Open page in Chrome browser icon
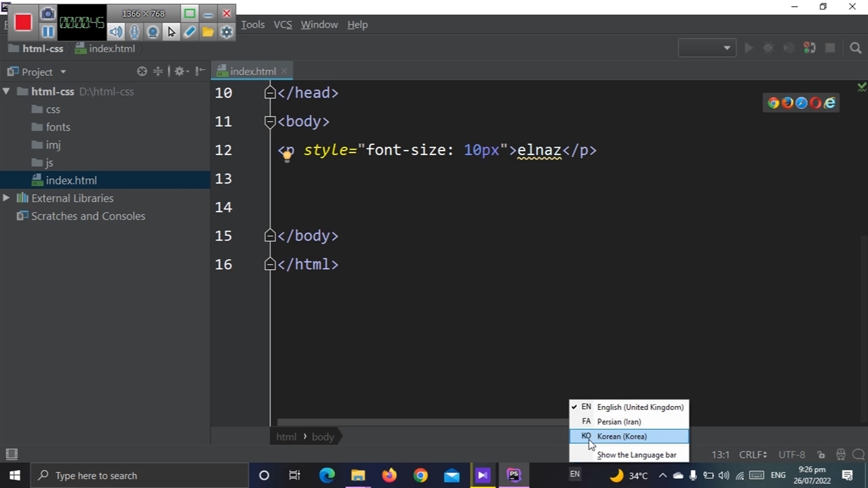Viewport: 868px width, 488px height. [773, 103]
